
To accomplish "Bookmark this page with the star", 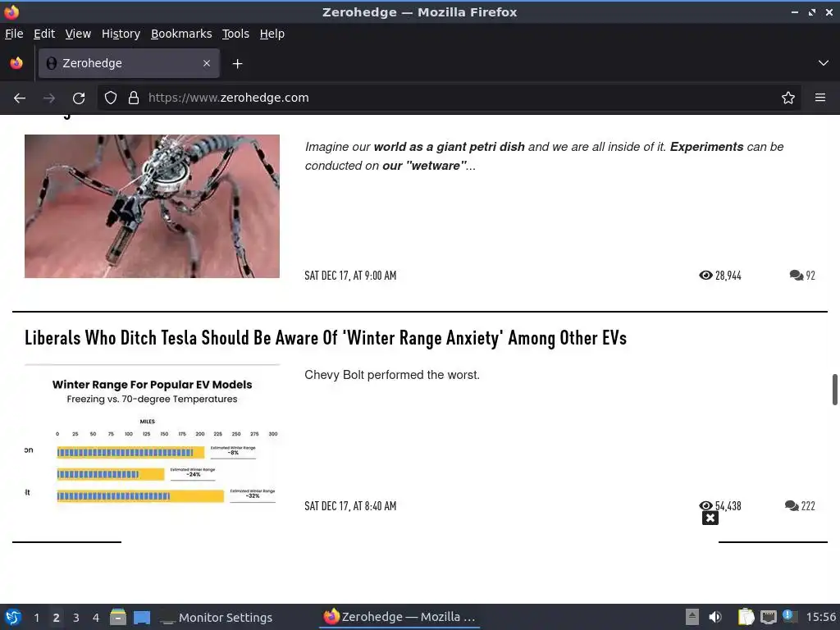I will [787, 98].
